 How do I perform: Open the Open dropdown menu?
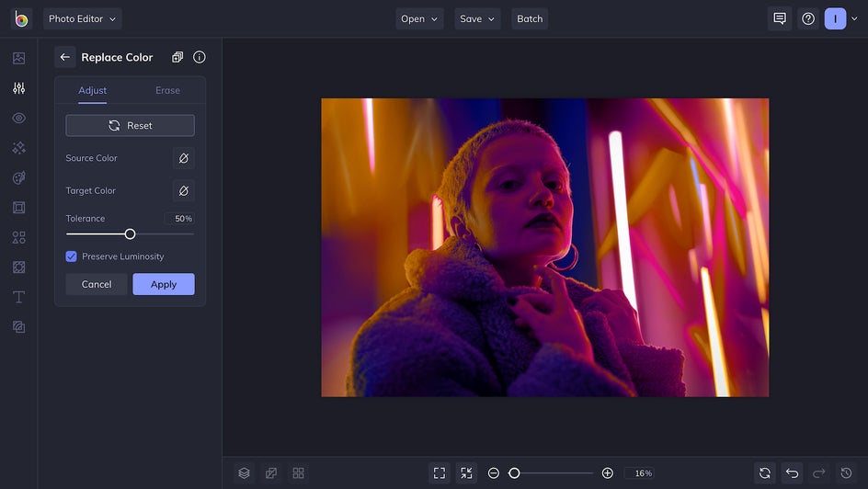(x=419, y=18)
